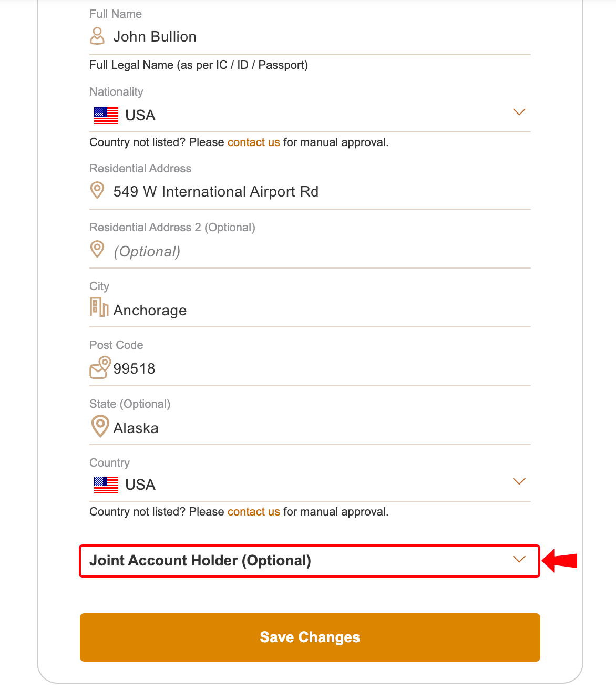The image size is (616, 700).
Task: Click the person icon beside Full Name
Action: point(97,36)
